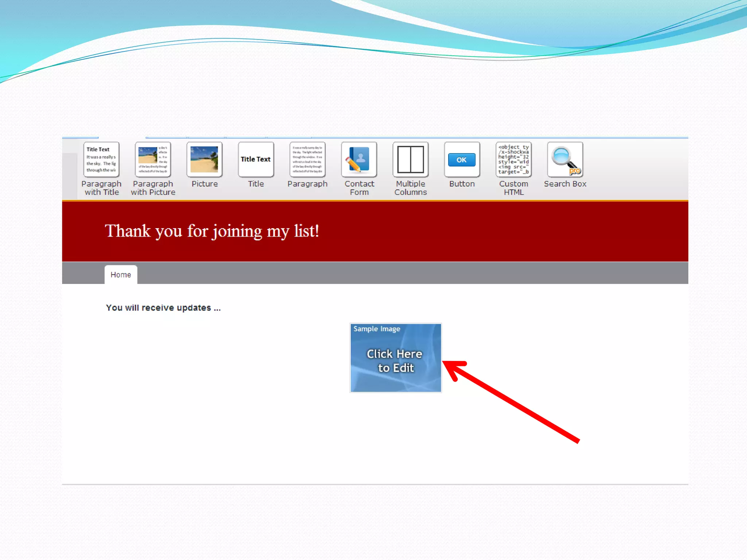This screenshot has height=560, width=747.
Task: Select the OK Button element icon
Action: [462, 160]
